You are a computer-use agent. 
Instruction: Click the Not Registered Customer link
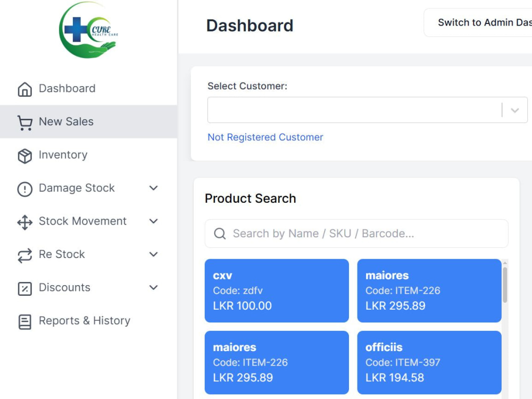[x=265, y=137]
